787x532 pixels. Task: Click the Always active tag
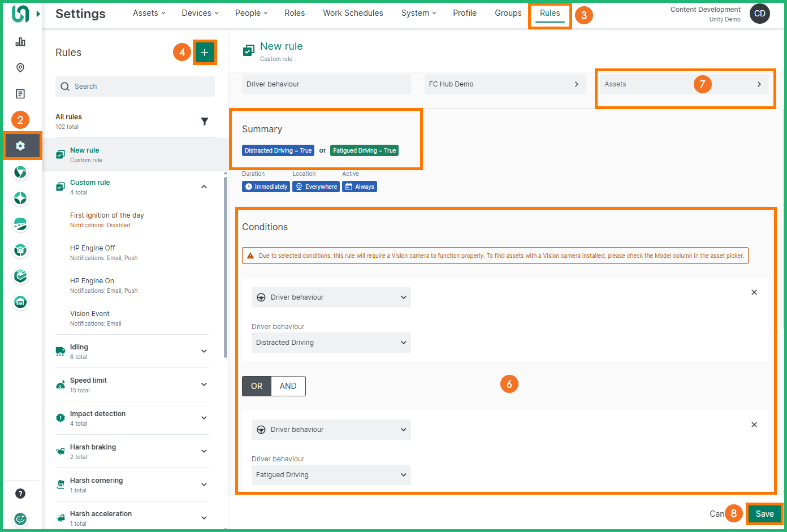click(360, 187)
